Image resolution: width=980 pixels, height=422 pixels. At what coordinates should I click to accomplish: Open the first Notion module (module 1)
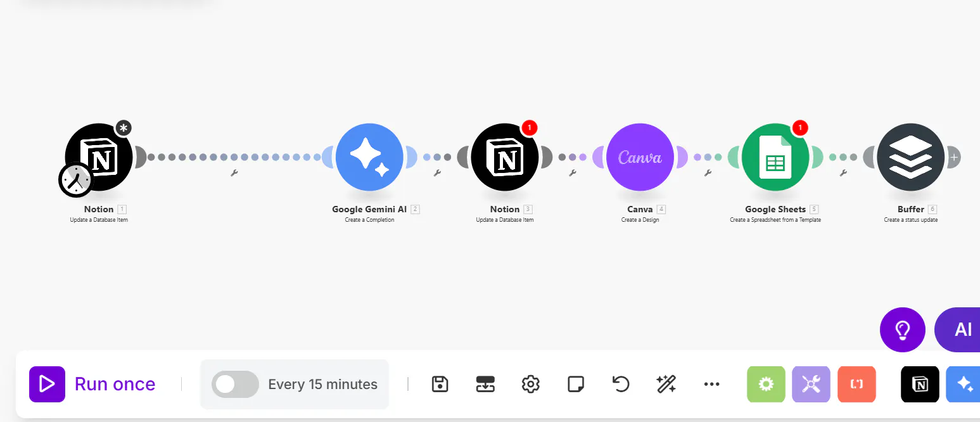pos(99,157)
